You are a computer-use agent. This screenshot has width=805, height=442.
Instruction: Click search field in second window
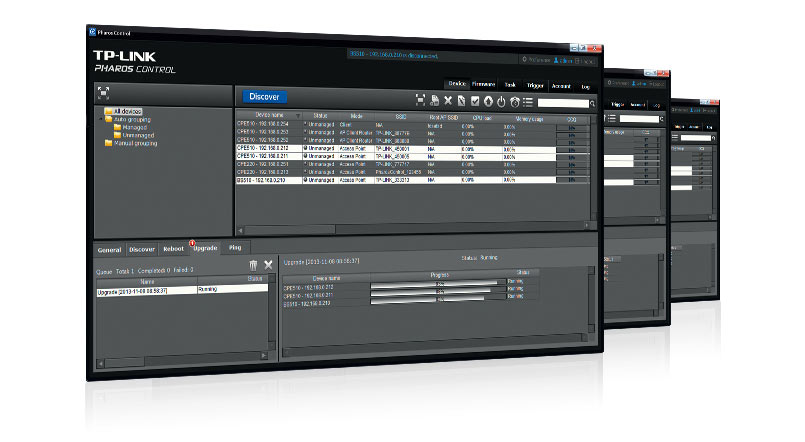639,119
